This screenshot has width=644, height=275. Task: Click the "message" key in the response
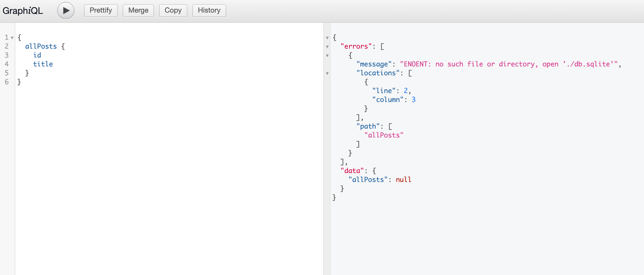tap(374, 64)
